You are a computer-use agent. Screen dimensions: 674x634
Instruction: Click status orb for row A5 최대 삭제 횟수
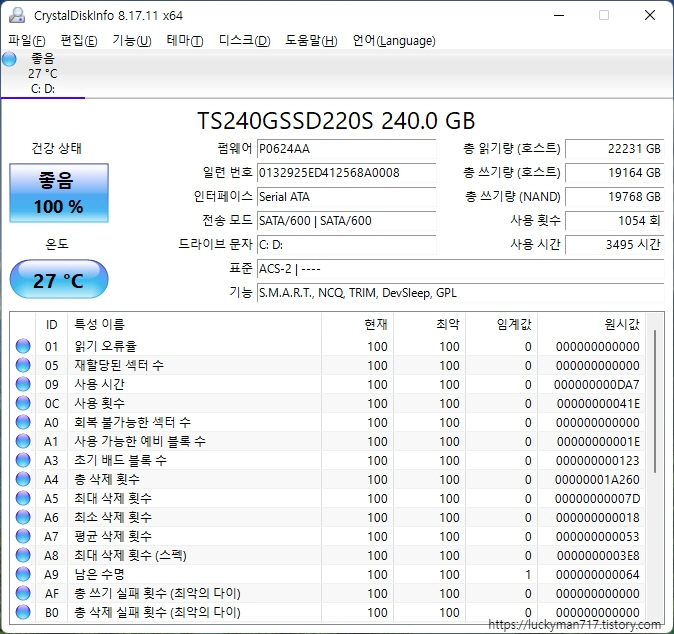[x=23, y=498]
